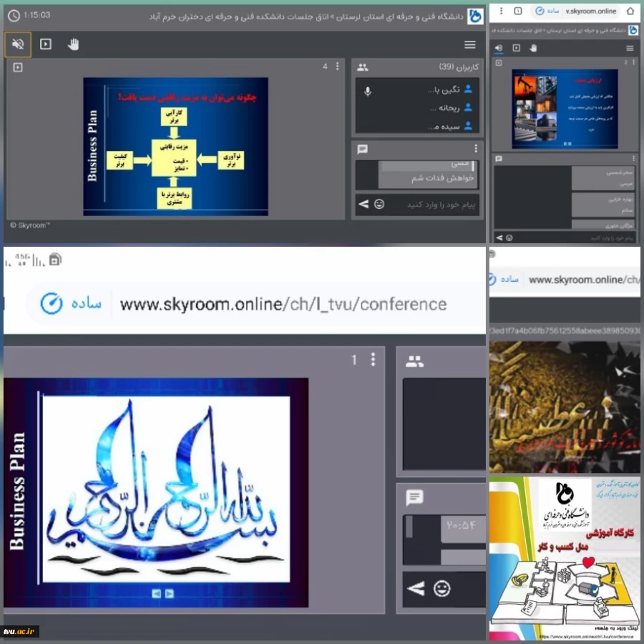Open the menu in the mobile Skyroom view
Screen dimensions: 644x644
tap(630, 47)
